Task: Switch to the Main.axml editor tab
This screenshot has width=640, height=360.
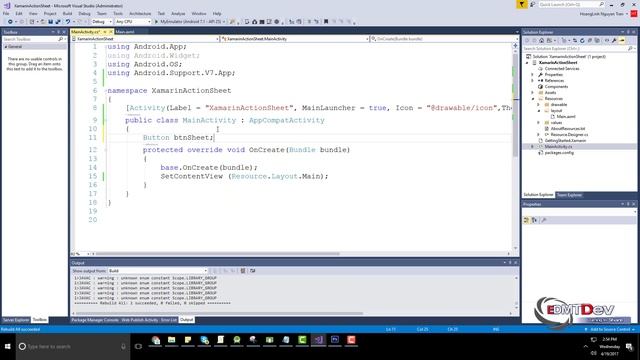Action: 125,32
